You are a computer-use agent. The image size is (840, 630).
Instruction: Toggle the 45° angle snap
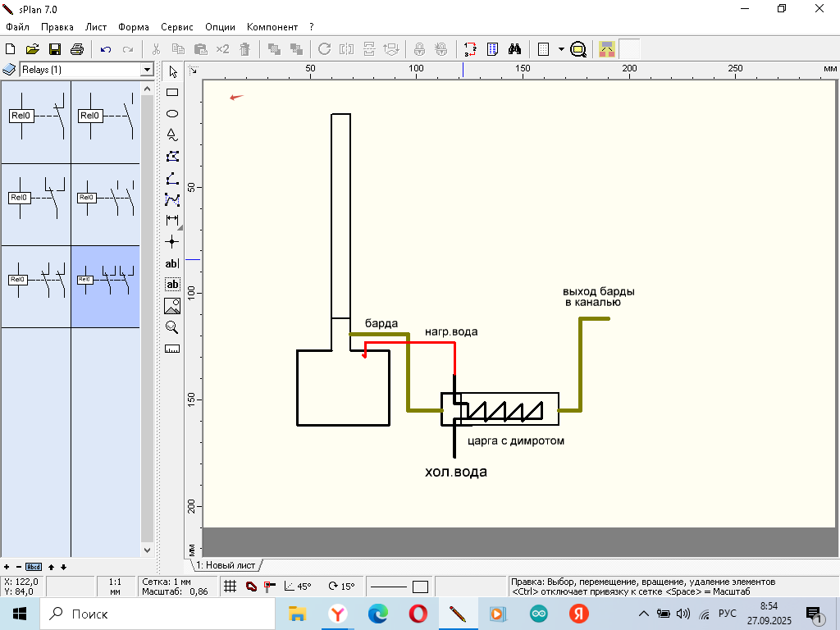pos(297,587)
